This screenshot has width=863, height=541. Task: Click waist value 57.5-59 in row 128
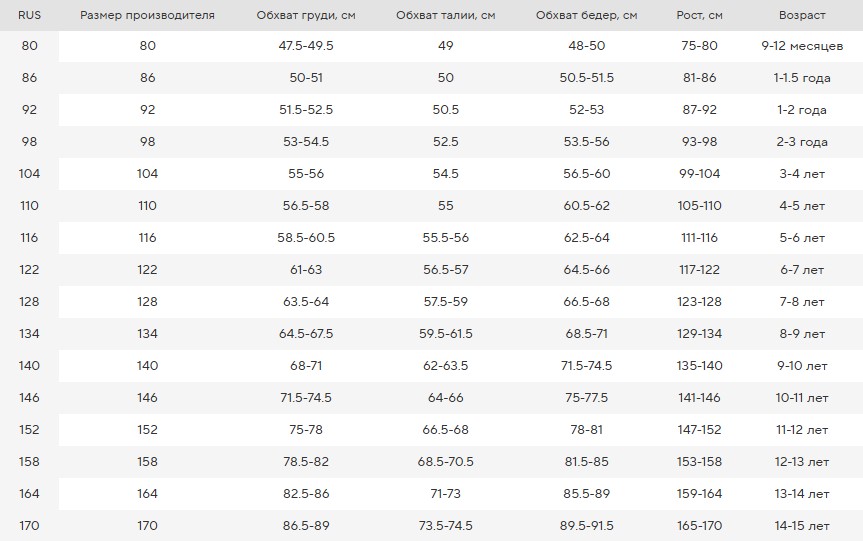pos(446,302)
